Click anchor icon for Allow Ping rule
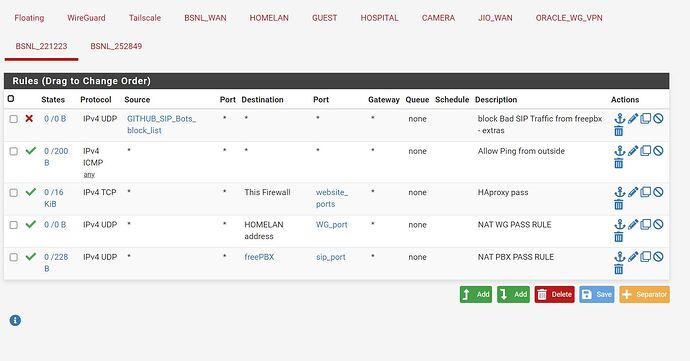690x361 pixels. 620,151
